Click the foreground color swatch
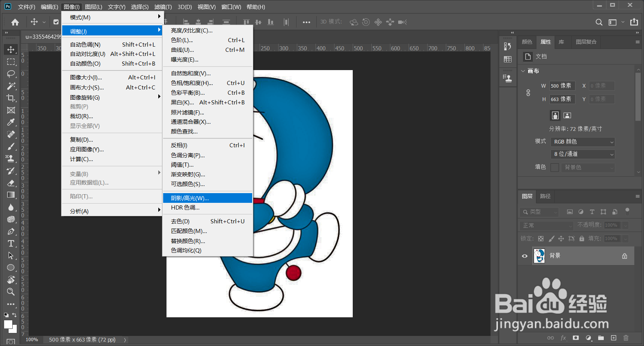 point(8,324)
